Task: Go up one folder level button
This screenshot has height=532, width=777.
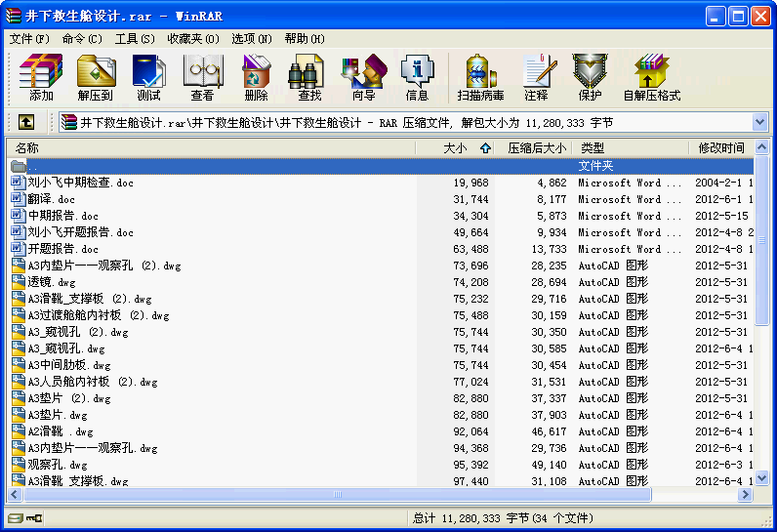Action: pyautogui.click(x=26, y=122)
